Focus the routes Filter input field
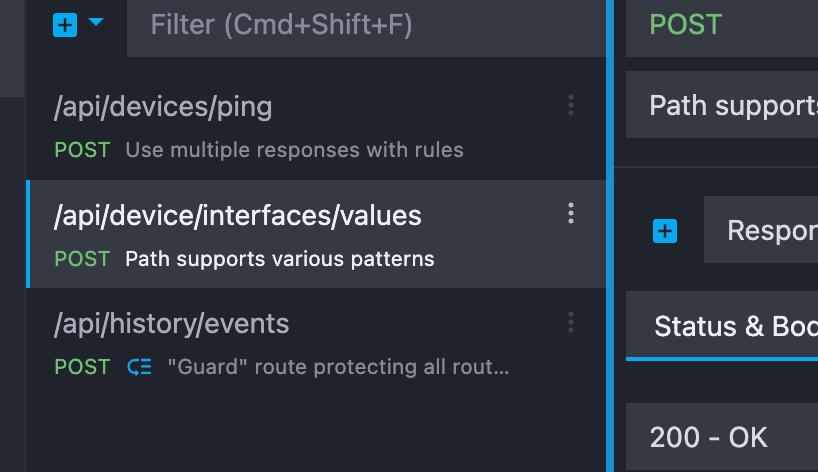 (366, 25)
